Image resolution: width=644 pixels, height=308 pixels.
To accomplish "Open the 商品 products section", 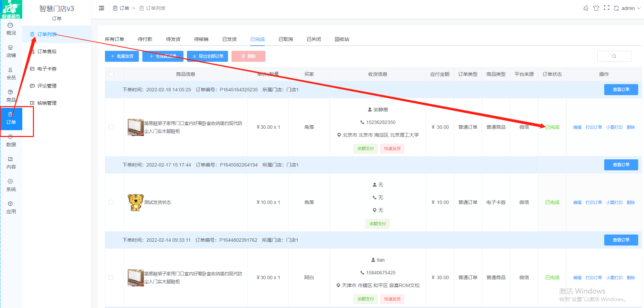I will [11, 96].
